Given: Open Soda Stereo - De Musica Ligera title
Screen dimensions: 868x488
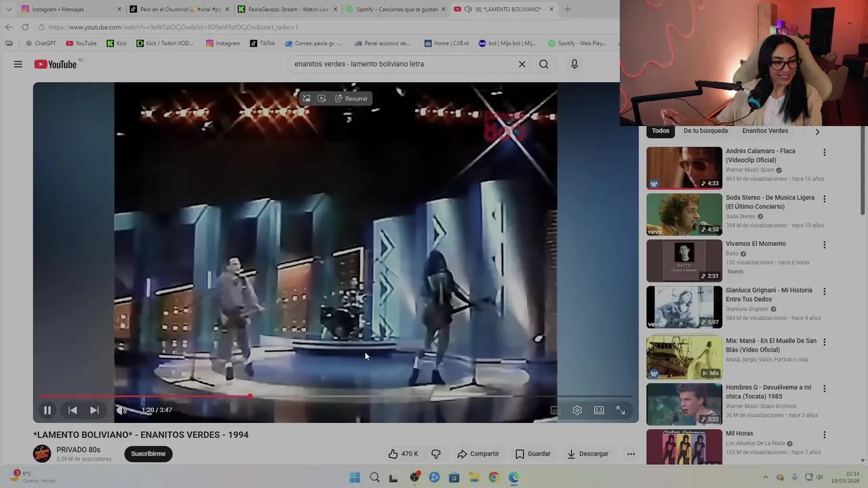Looking at the screenshot, I should (x=770, y=202).
